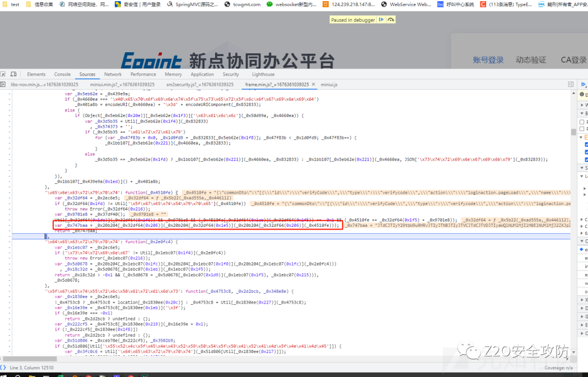Open the (113条消息) TypeE bookmark
This screenshot has width=588, height=377.
pos(506,4)
